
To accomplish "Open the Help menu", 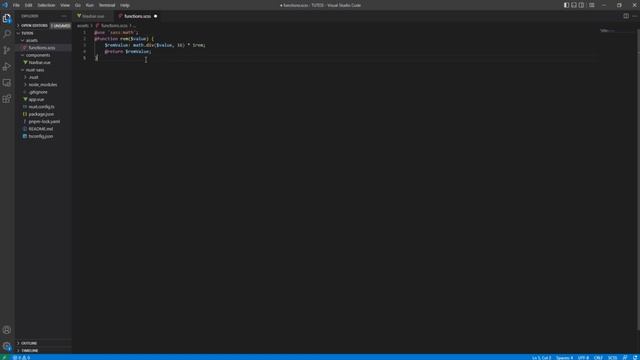I will (x=125, y=5).
